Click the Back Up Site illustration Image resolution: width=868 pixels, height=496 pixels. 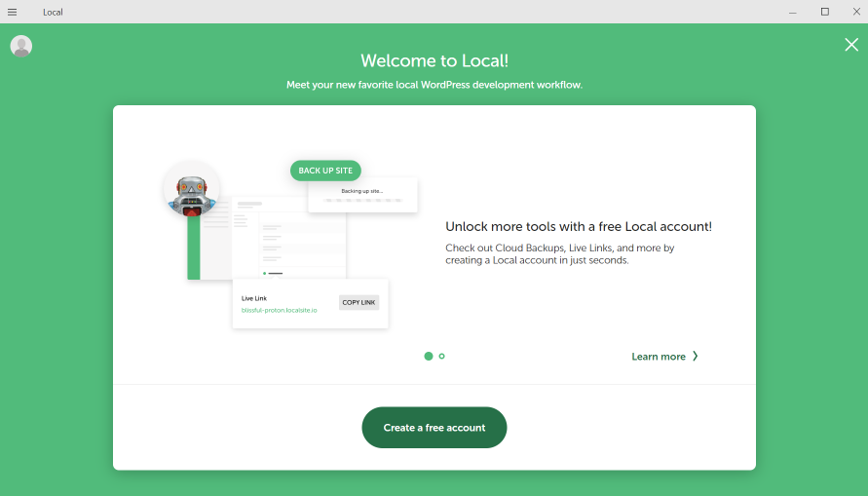[325, 171]
